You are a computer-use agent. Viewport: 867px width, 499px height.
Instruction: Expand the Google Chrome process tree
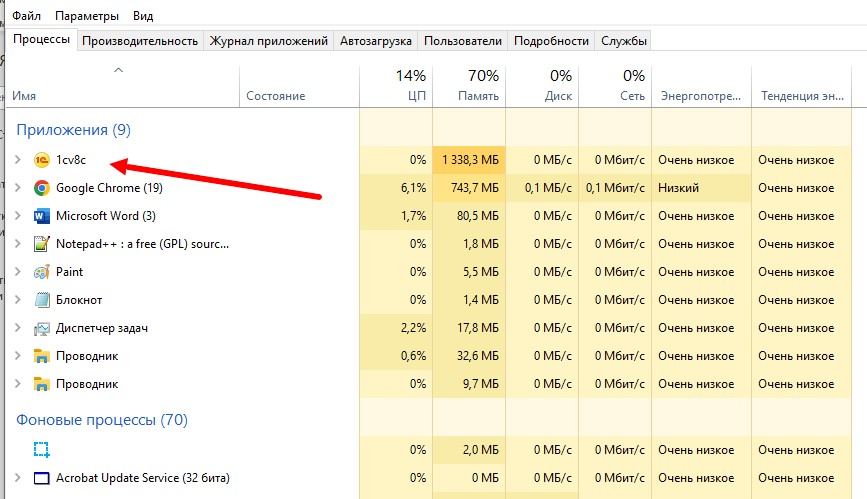point(17,188)
